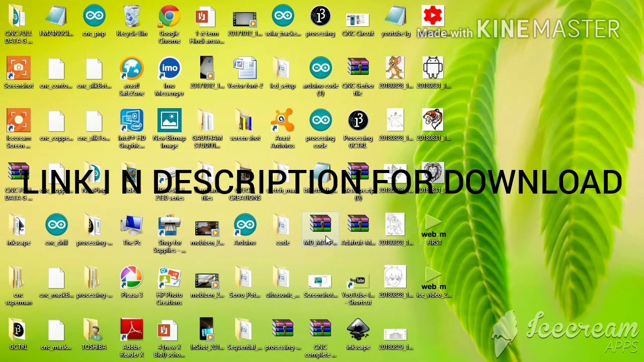Screen dimensions: 644x362
Task: Select the ice_video_2 webm file
Action: pyautogui.click(x=434, y=283)
